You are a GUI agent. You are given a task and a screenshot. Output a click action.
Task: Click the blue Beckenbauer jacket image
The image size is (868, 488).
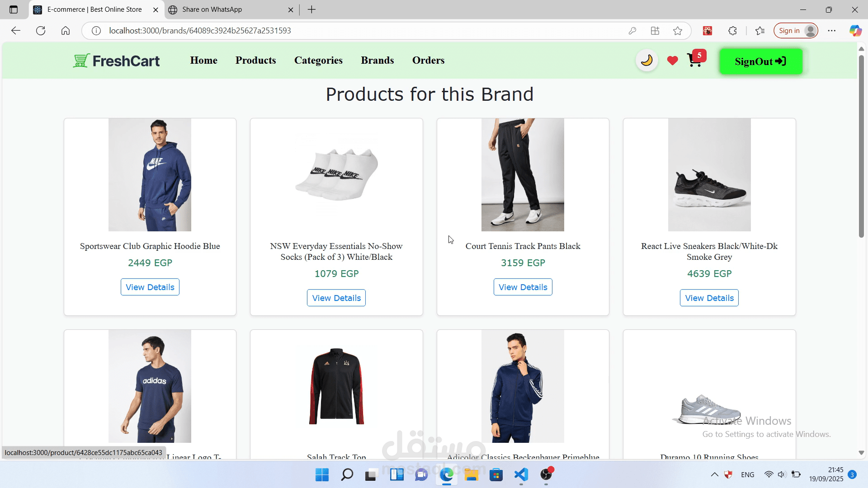(523, 386)
